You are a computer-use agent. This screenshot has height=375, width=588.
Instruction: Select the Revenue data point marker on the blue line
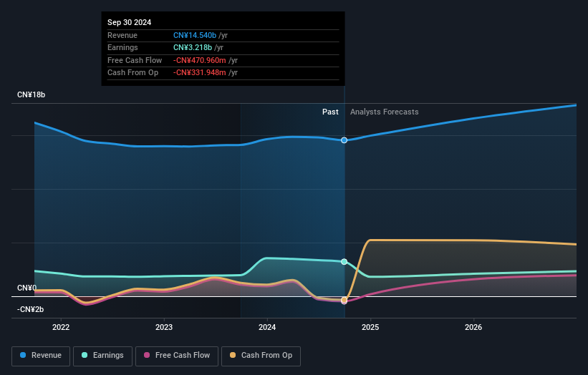(344, 140)
